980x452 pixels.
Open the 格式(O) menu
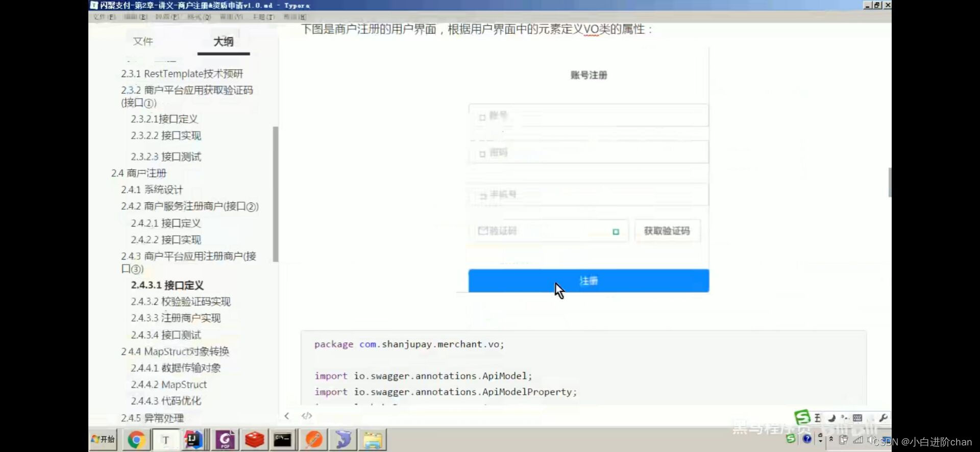point(199,17)
